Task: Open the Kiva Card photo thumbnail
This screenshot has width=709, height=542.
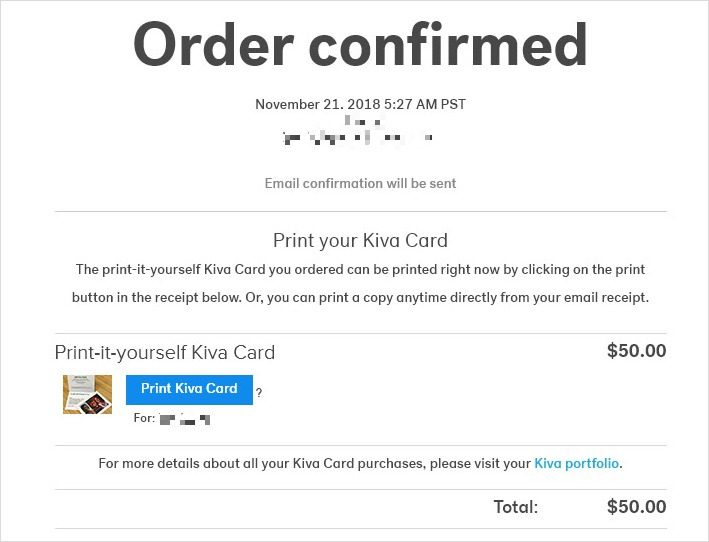Action: pos(87,394)
